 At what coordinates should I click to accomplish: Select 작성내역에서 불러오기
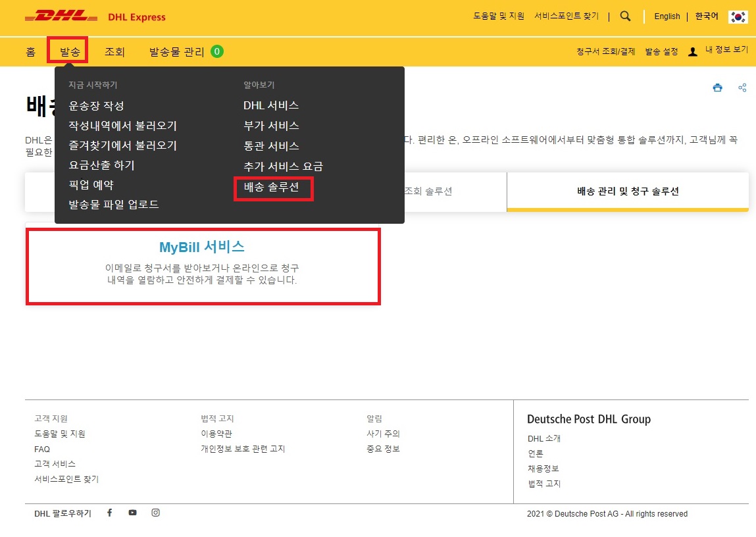pyautogui.click(x=122, y=126)
